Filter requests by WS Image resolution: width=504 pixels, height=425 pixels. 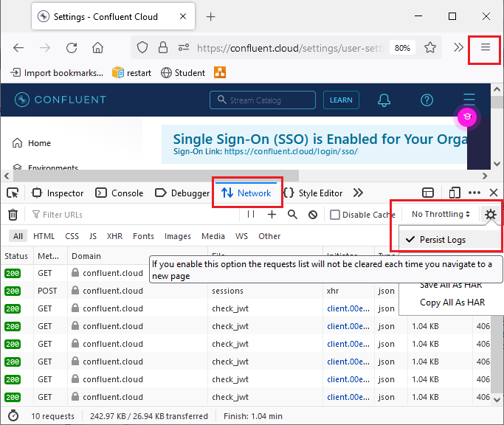[241, 236]
